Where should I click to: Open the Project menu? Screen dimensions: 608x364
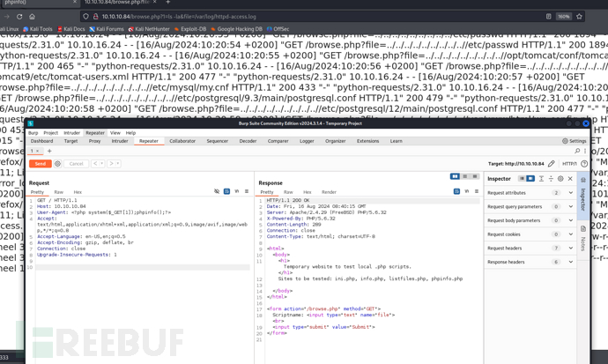coord(50,132)
